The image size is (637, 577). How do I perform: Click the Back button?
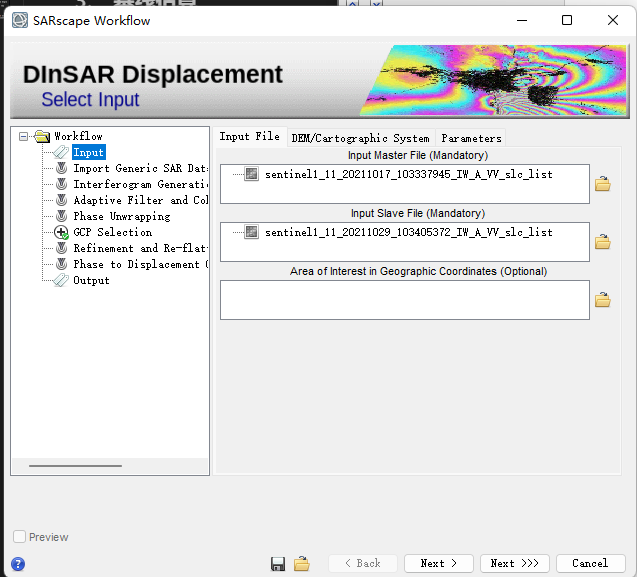coord(363,563)
